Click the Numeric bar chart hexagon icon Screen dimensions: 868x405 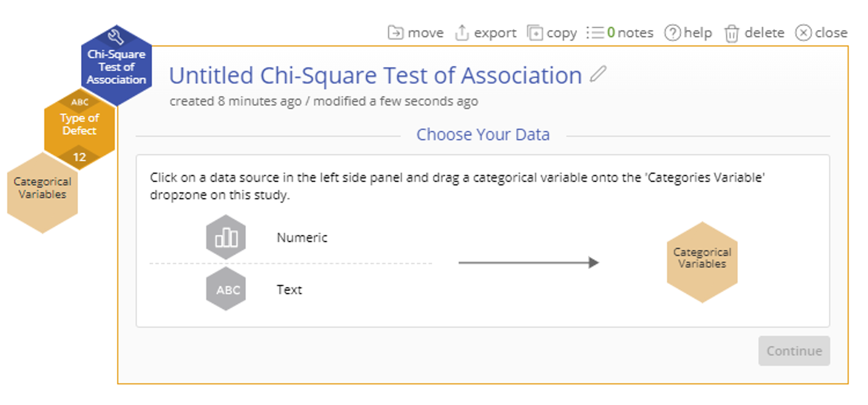click(x=226, y=237)
